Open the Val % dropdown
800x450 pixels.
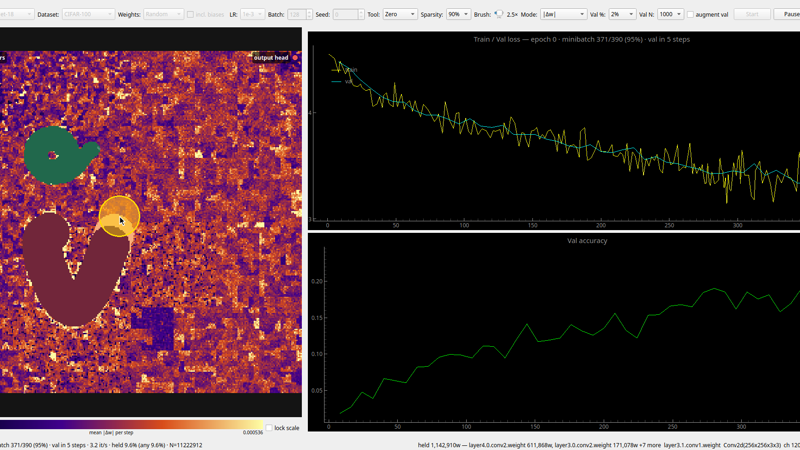coord(622,14)
